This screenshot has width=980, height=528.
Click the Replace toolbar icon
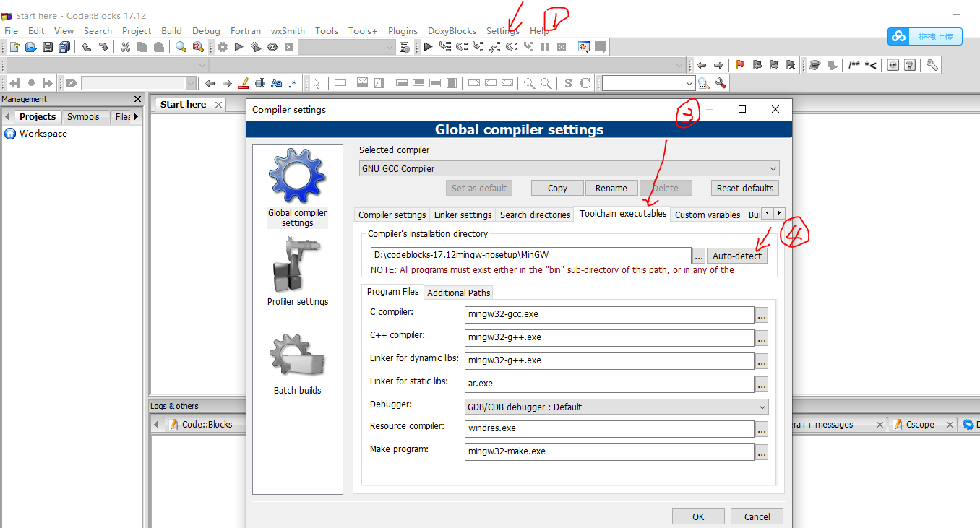[197, 47]
